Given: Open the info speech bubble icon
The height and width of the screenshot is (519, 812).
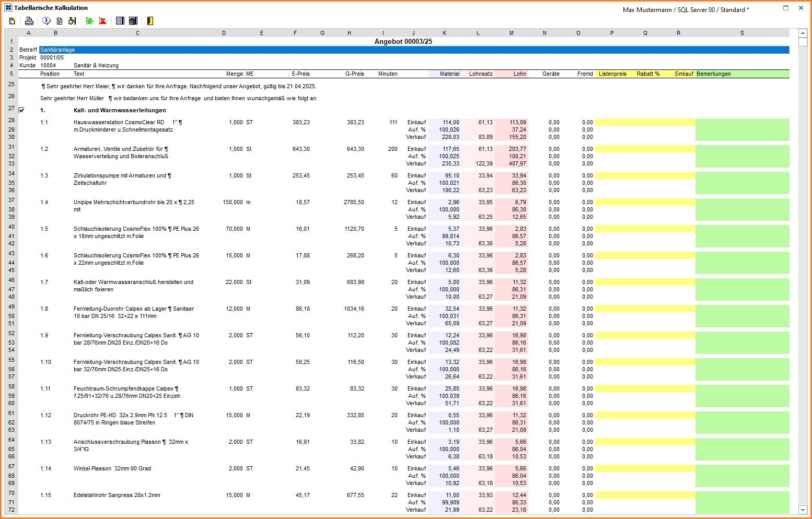Looking at the screenshot, I should coord(47,21).
